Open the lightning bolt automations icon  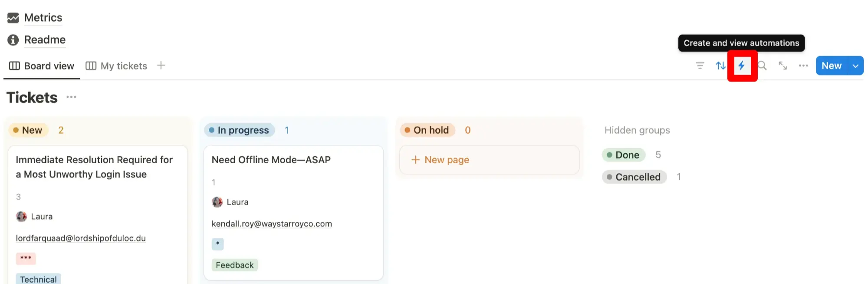click(742, 66)
